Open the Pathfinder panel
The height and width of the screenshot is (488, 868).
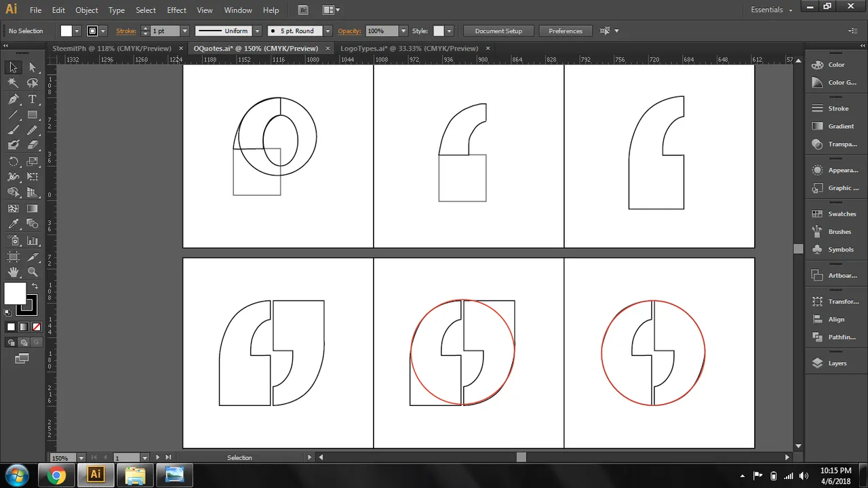click(834, 337)
